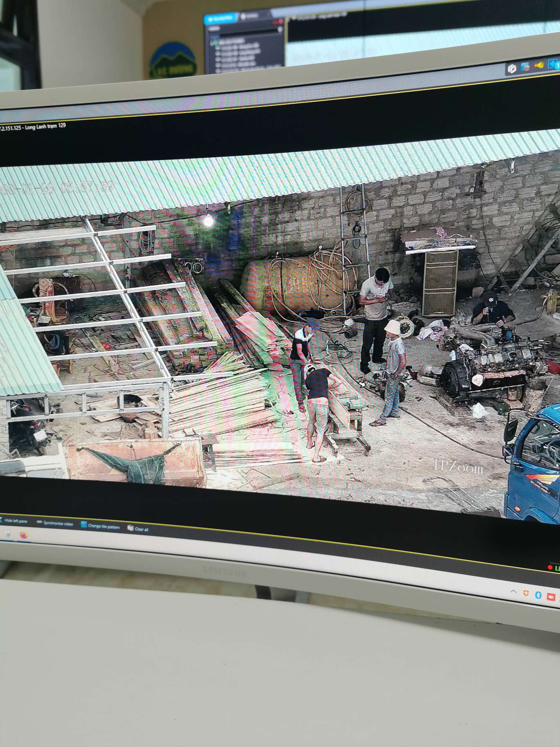The width and height of the screenshot is (560, 747).
Task: Click the red tray icon beside Bluetooth
Action: (552, 597)
